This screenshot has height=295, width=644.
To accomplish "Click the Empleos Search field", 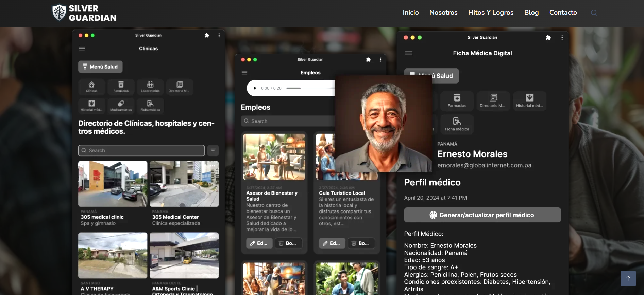I will coord(288,121).
